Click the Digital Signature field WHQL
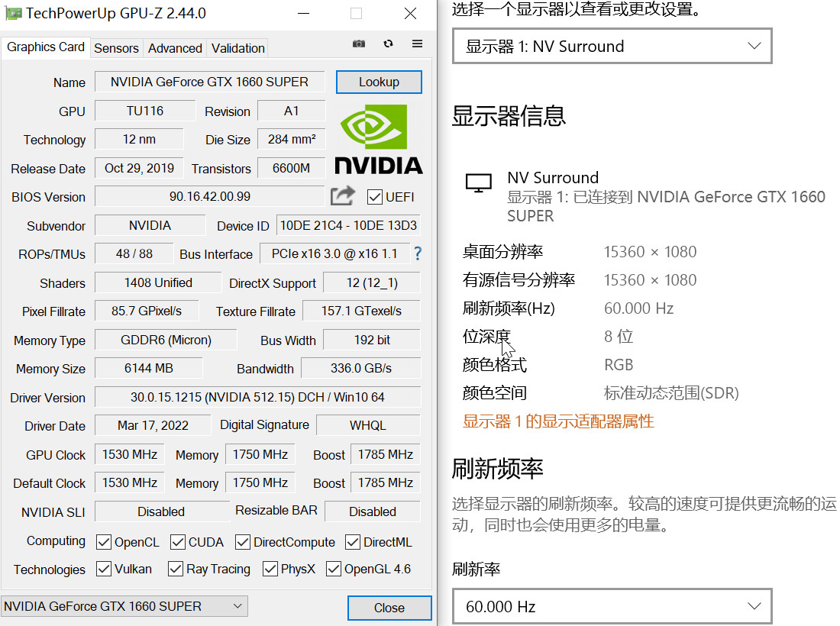Screen dimensions: 840x626 (x=368, y=426)
